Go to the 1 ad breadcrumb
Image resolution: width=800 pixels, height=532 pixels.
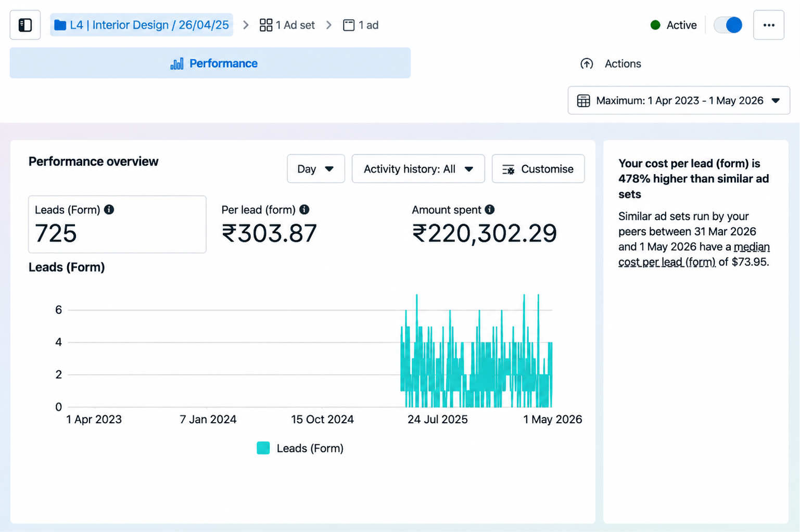(x=361, y=25)
